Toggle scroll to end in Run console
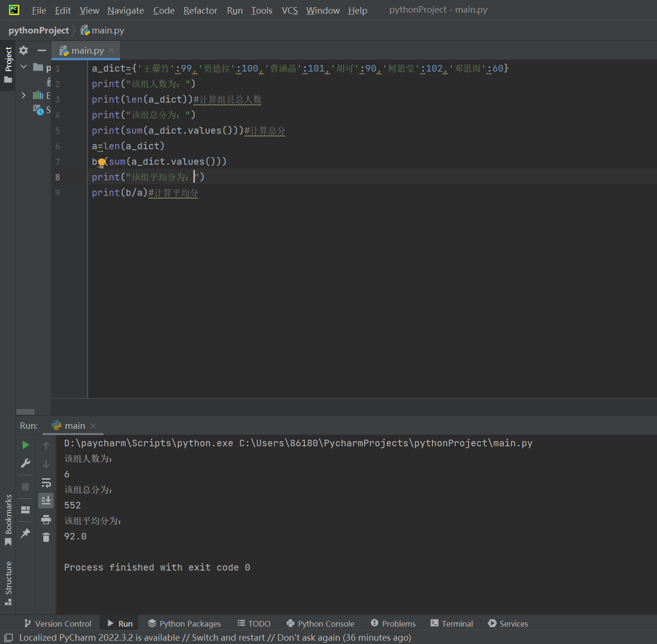This screenshot has width=657, height=644. pos(46,501)
